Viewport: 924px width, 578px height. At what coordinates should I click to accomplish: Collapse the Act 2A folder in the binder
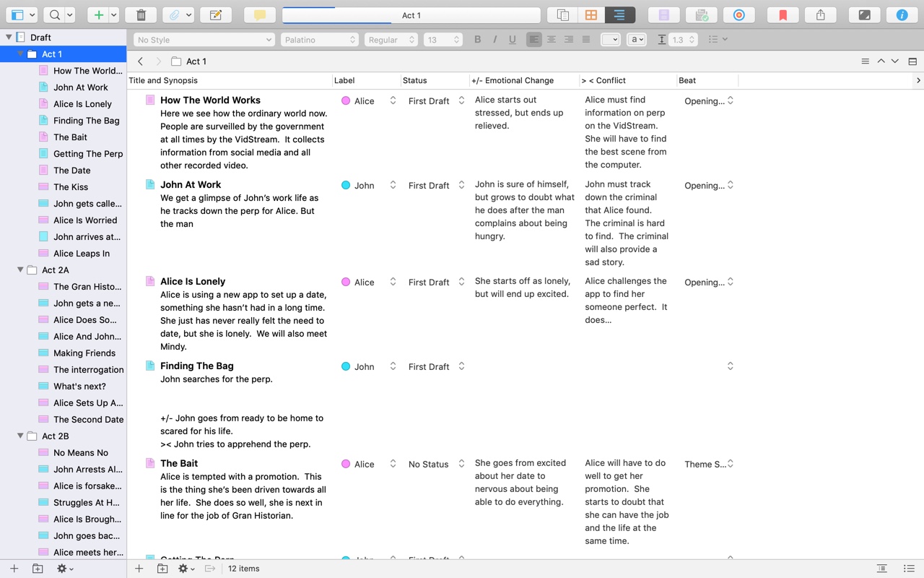click(x=20, y=270)
